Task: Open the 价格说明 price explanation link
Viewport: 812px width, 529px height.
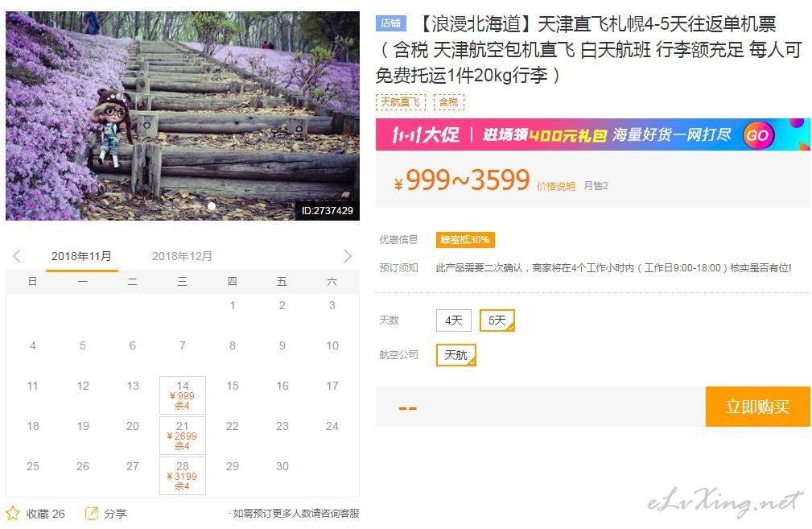Action: 555,187
